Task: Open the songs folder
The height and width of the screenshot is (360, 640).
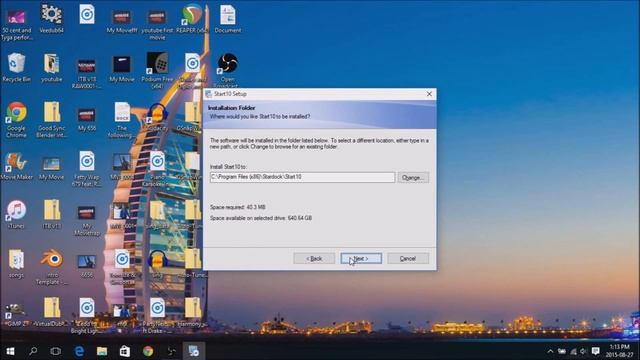Action: coord(16,264)
